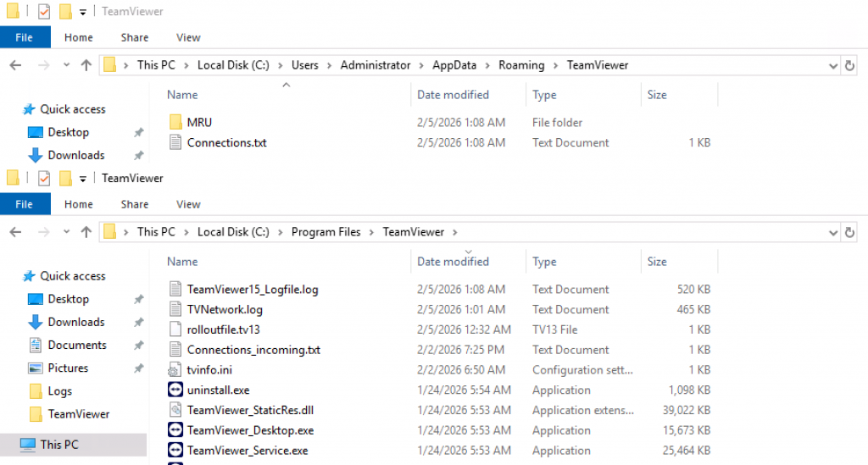Click the TeamViewer_Service.exe icon

tap(175, 451)
